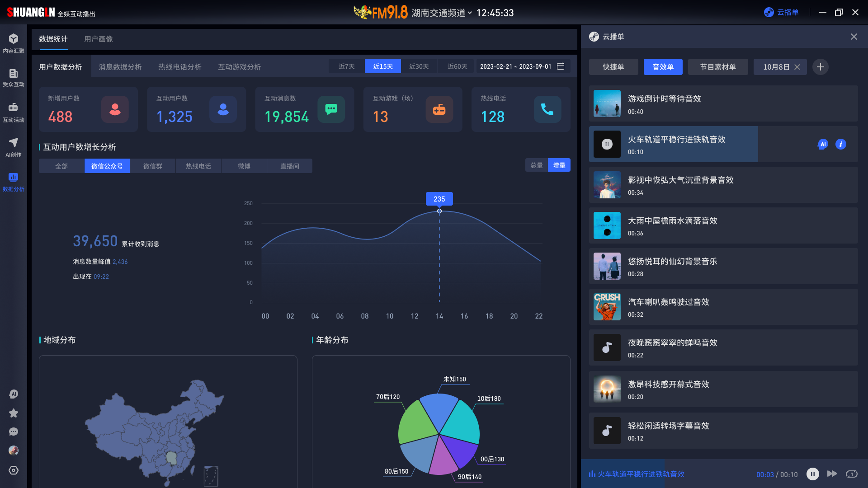Skip to next track in player
The width and height of the screenshot is (868, 488).
(832, 474)
